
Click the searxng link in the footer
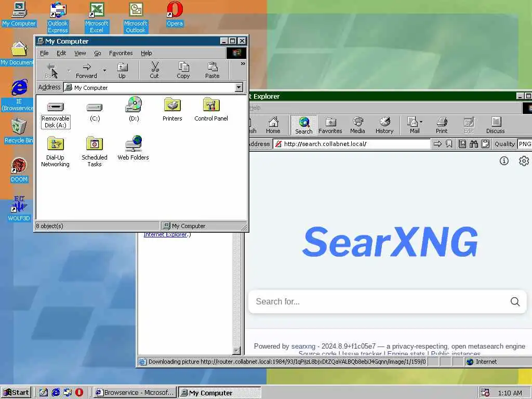pyautogui.click(x=303, y=347)
